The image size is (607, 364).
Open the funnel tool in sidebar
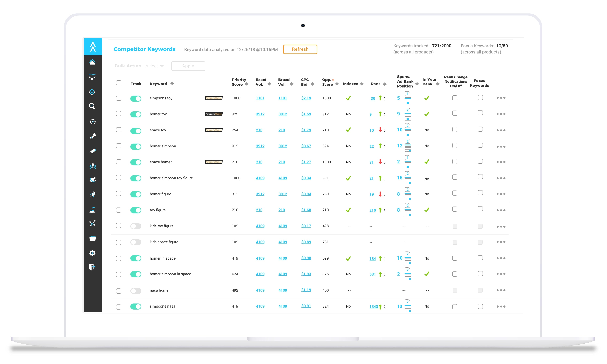[92, 77]
